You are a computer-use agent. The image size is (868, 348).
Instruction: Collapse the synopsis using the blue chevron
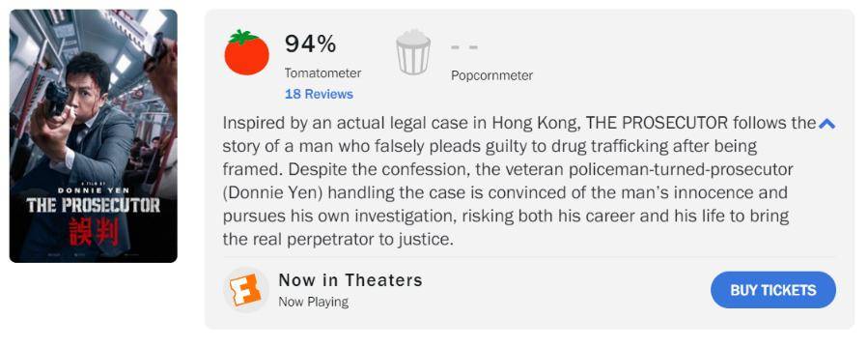pyautogui.click(x=826, y=124)
